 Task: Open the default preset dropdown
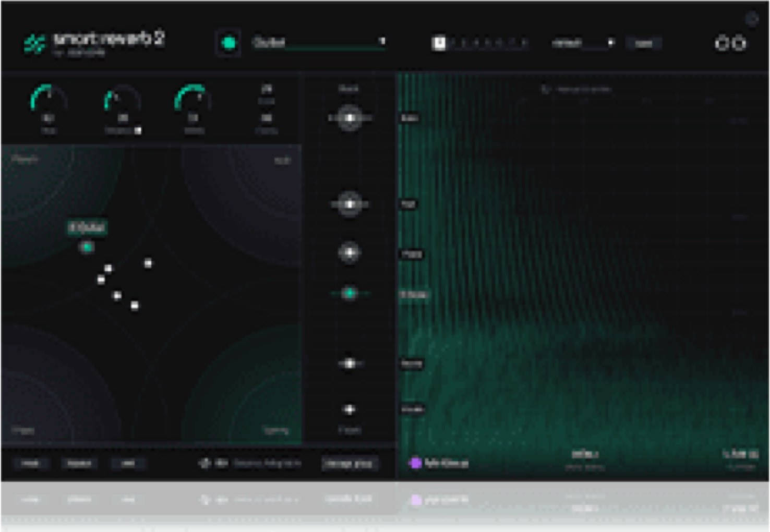tap(583, 43)
